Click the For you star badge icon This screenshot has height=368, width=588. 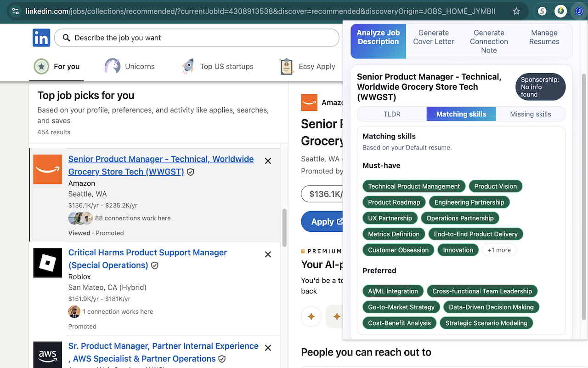(41, 66)
